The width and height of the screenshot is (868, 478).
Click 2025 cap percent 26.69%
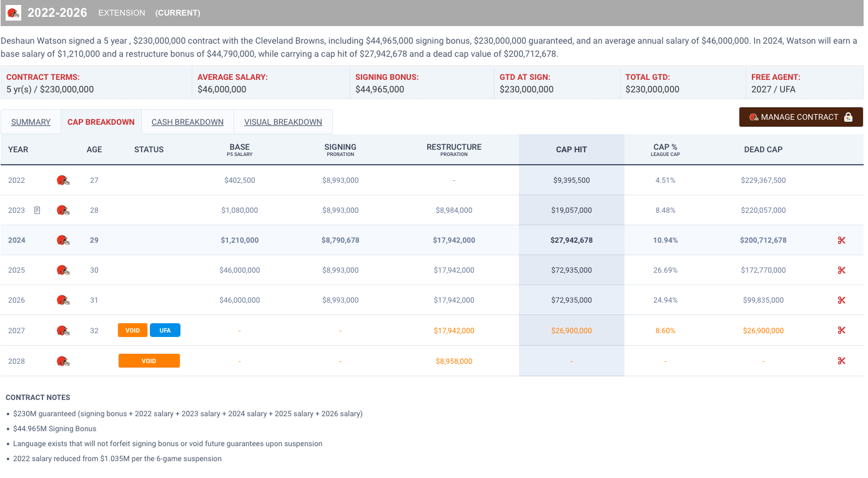(665, 270)
